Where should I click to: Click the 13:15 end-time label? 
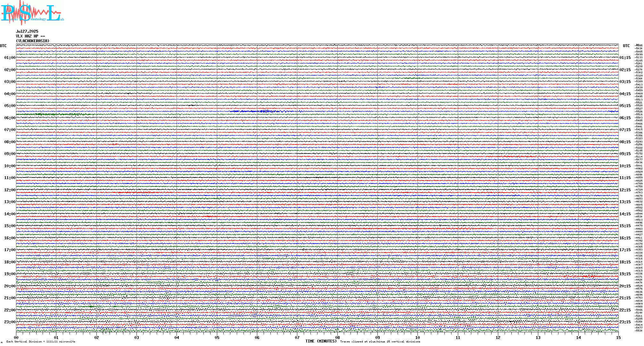click(x=625, y=202)
